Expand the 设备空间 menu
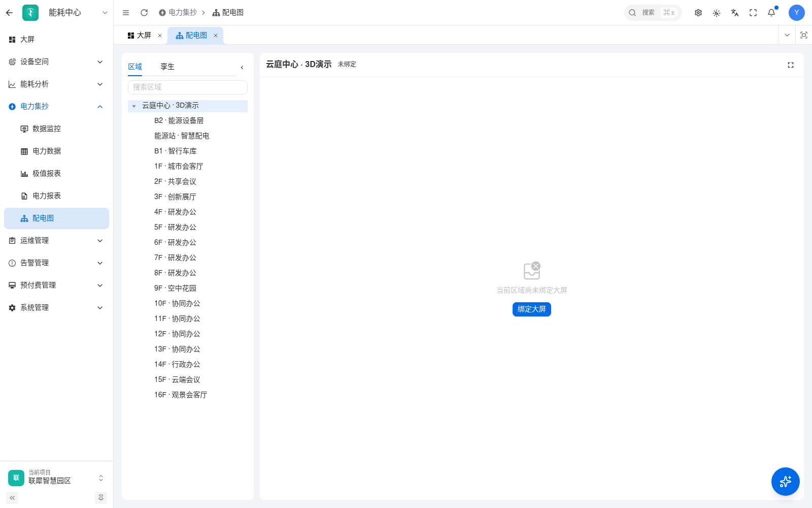 coord(56,61)
